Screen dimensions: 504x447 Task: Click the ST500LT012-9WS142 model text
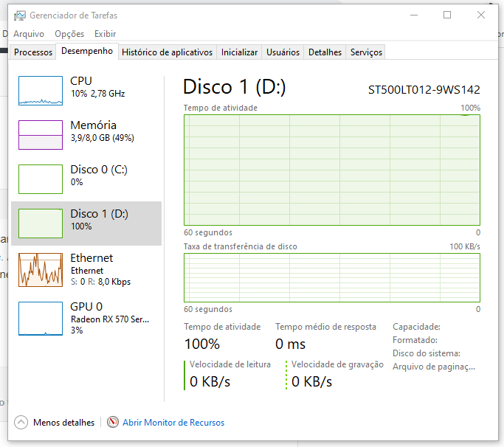pos(424,90)
